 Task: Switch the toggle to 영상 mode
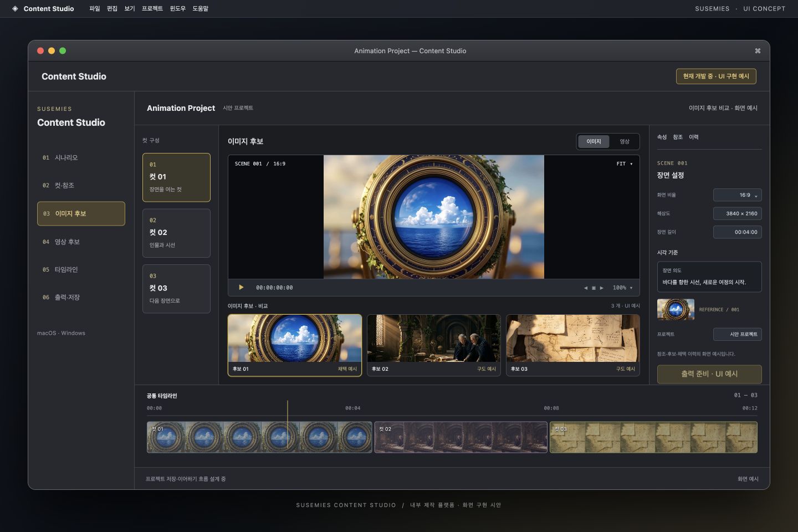tap(625, 141)
